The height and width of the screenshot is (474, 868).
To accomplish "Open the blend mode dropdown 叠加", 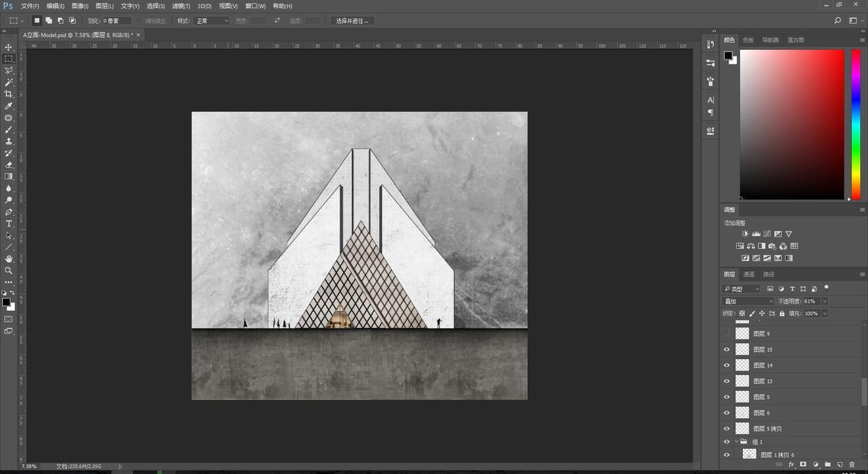I will tap(749, 301).
